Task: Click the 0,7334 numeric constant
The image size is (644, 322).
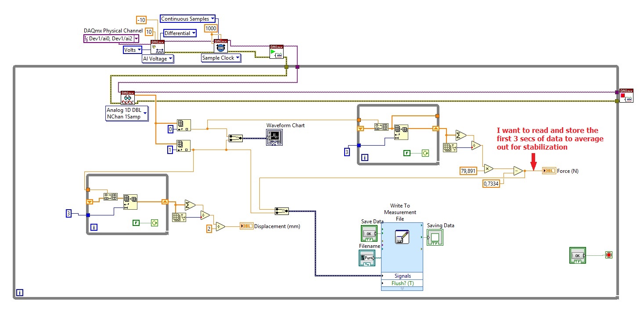Action: [491, 183]
